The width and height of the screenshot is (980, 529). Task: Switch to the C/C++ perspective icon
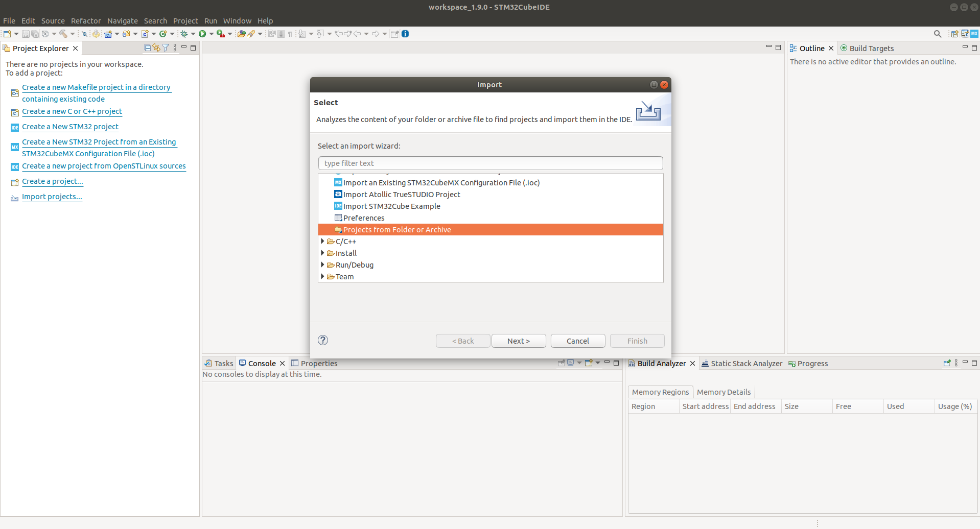pos(965,34)
